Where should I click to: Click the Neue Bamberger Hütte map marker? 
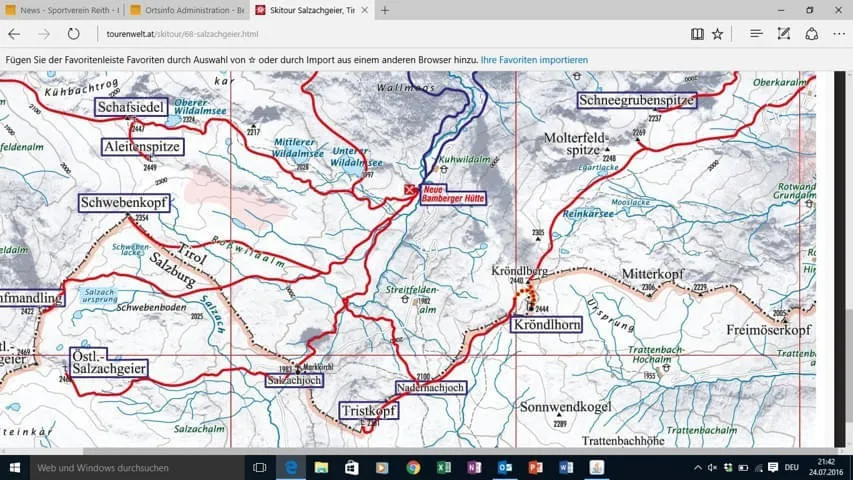pyautogui.click(x=410, y=190)
